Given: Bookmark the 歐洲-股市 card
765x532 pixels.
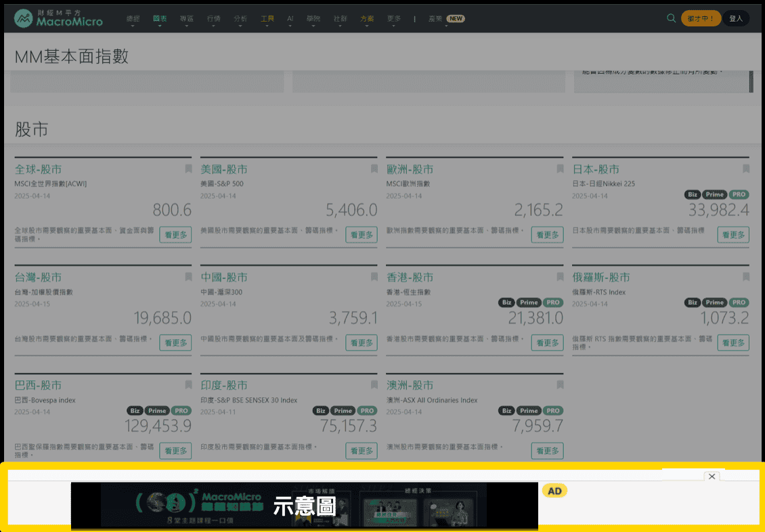Looking at the screenshot, I should [560, 169].
